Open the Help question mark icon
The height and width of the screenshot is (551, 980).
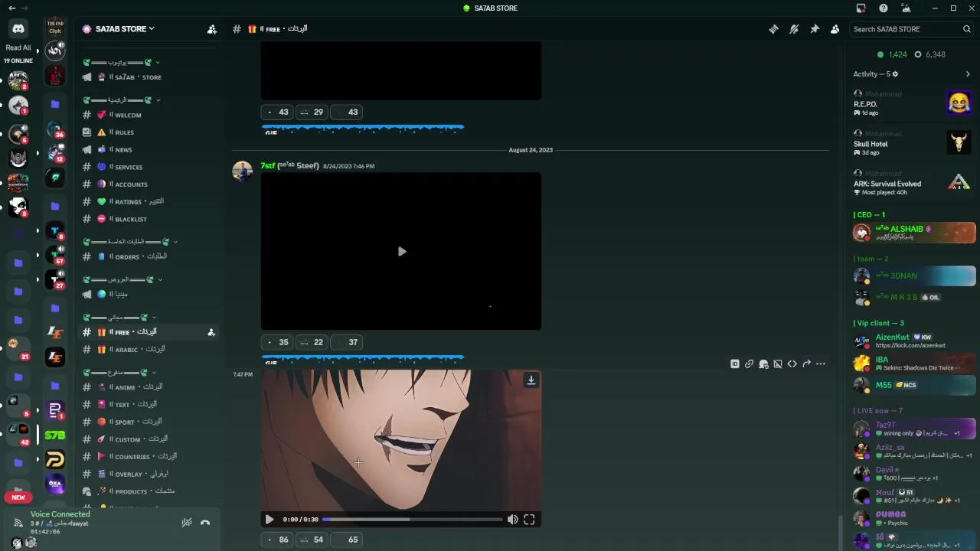884,8
